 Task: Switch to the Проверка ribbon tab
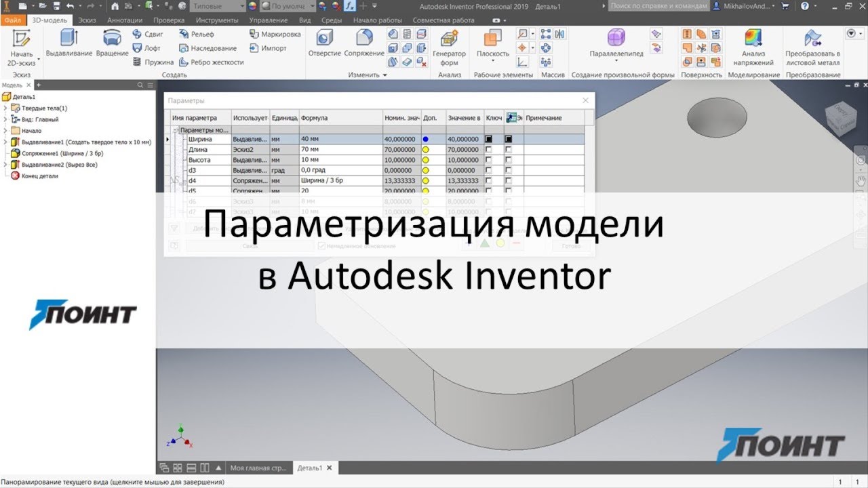pos(169,20)
